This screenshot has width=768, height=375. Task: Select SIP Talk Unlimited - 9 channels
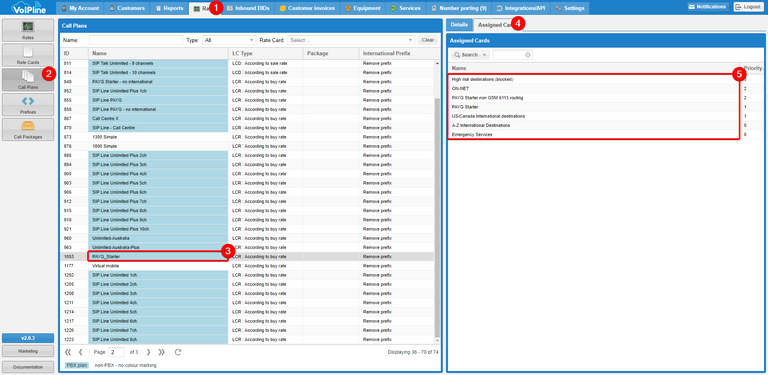coord(246,64)
